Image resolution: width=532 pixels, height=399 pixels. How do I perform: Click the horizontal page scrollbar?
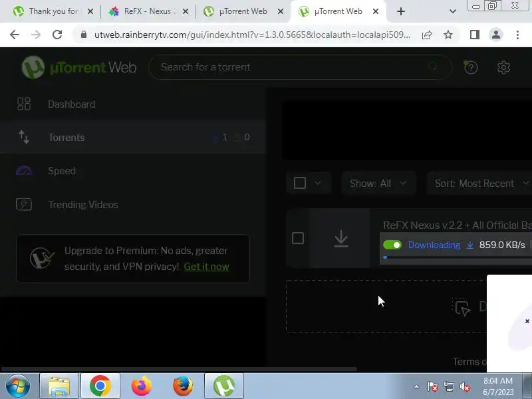click(179, 369)
